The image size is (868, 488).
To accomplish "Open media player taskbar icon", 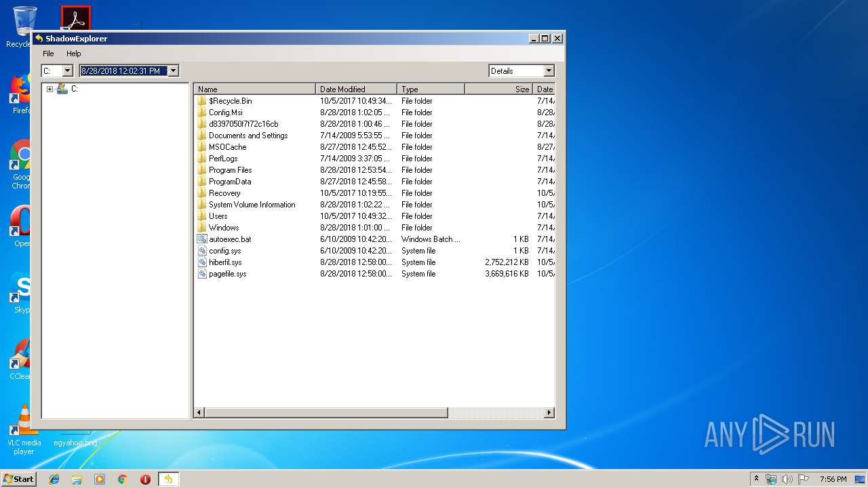I will point(100,479).
